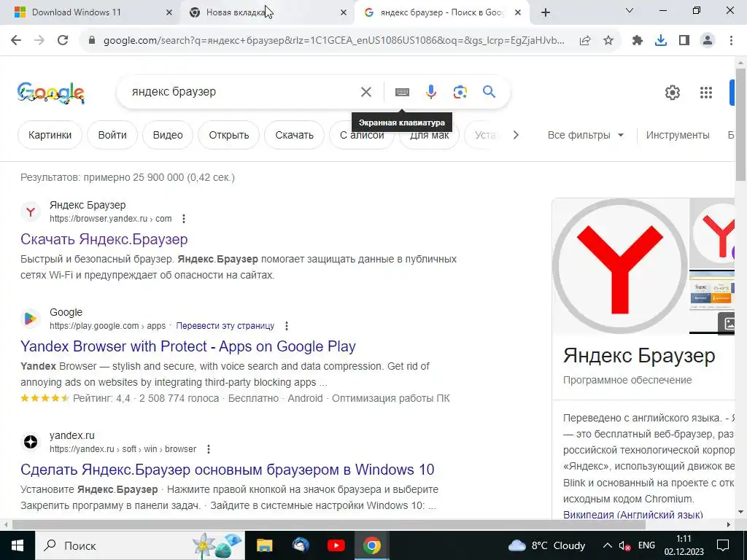
Task: Close the Новая вкладка tab
Action: click(x=344, y=13)
